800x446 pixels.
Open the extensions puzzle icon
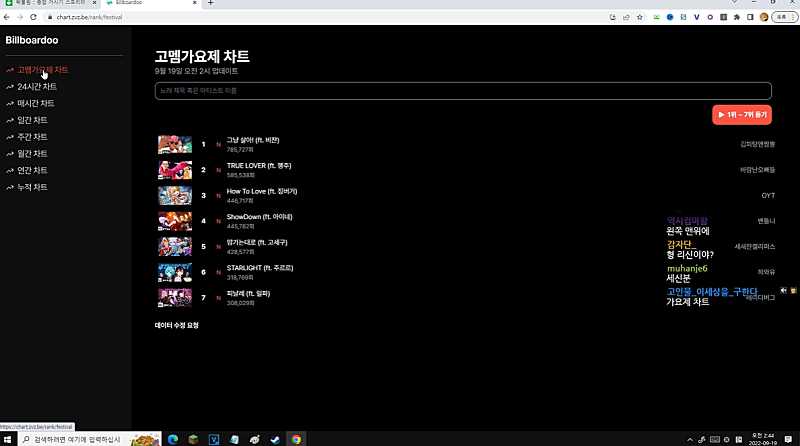737,17
